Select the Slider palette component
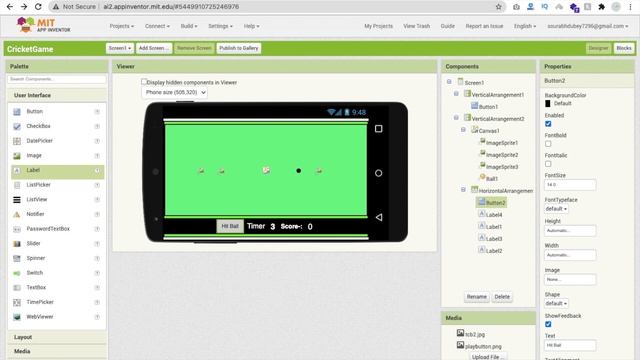 point(33,243)
